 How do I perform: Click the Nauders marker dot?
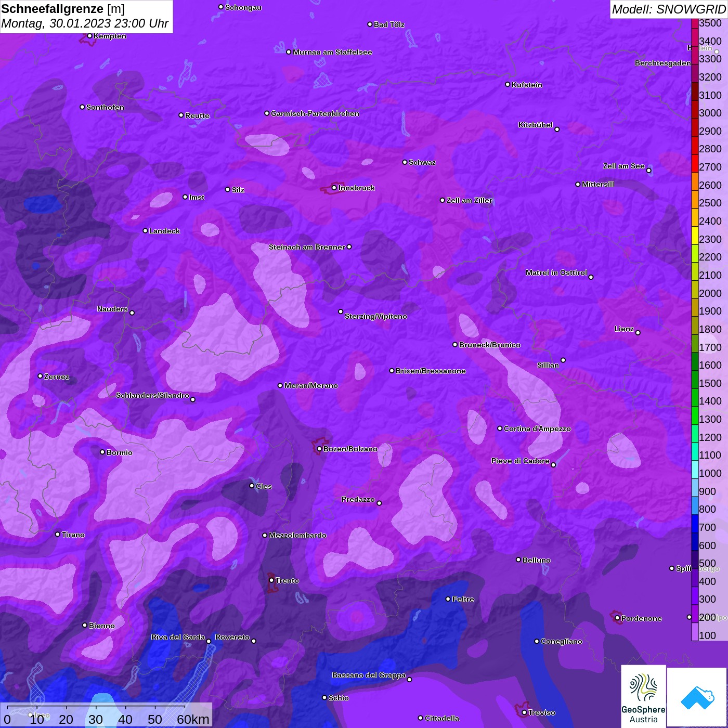tap(132, 313)
